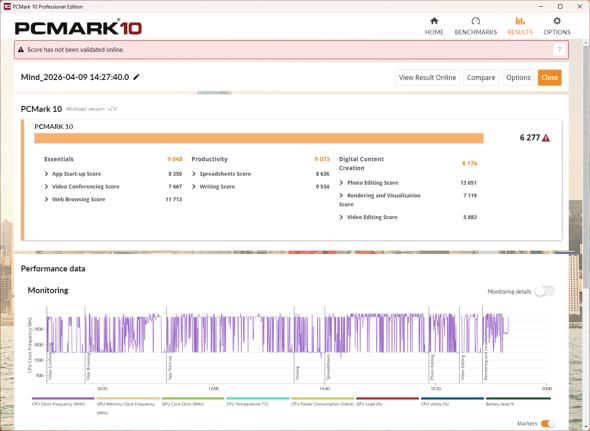590x431 pixels.
Task: Open the RESULTS tab
Action: coord(520,26)
